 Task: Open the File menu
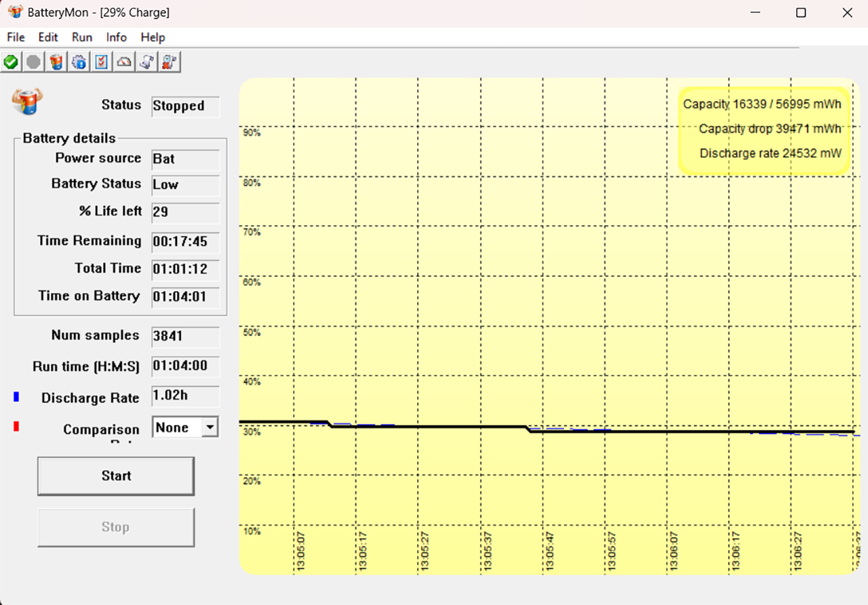point(16,37)
